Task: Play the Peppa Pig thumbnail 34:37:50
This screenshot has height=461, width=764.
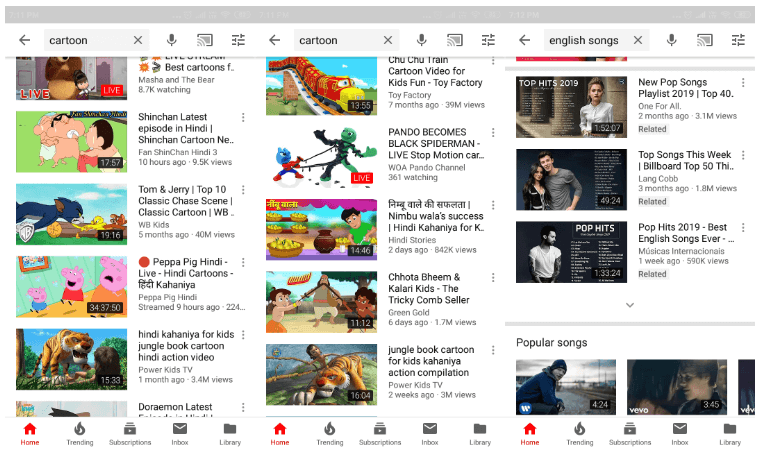Action: 71,287
